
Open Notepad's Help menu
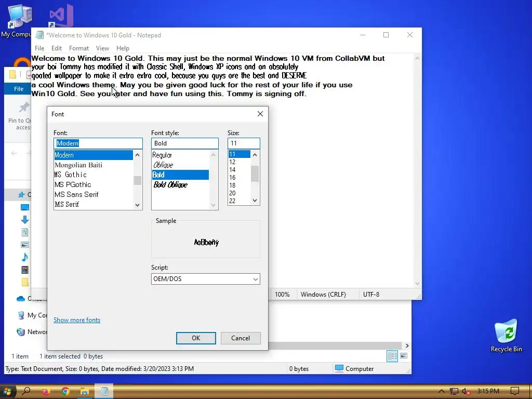(123, 48)
